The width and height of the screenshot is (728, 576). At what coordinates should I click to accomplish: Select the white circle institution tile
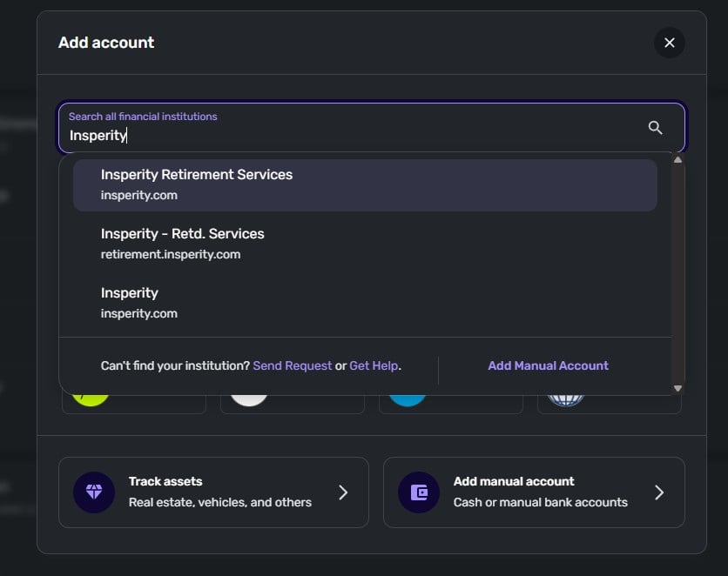coord(292,404)
